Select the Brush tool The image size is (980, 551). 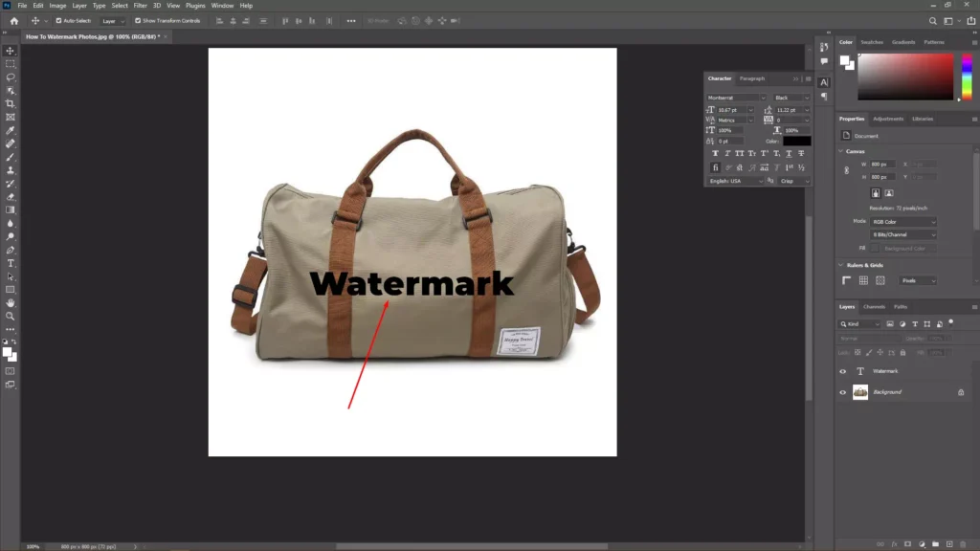(x=10, y=157)
